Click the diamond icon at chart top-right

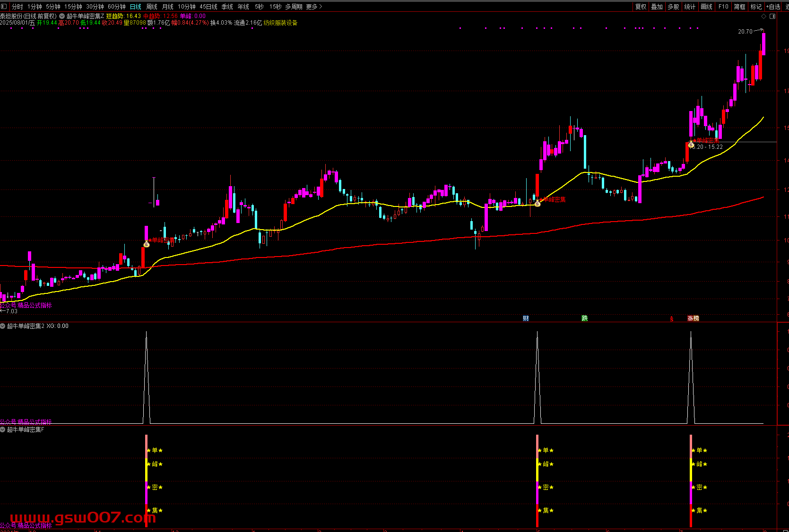[x=764, y=16]
